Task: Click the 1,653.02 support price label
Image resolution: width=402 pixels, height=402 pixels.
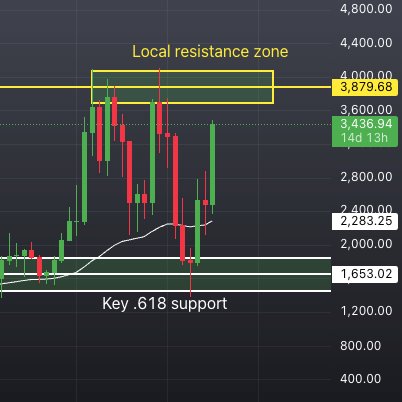Action: point(365,274)
